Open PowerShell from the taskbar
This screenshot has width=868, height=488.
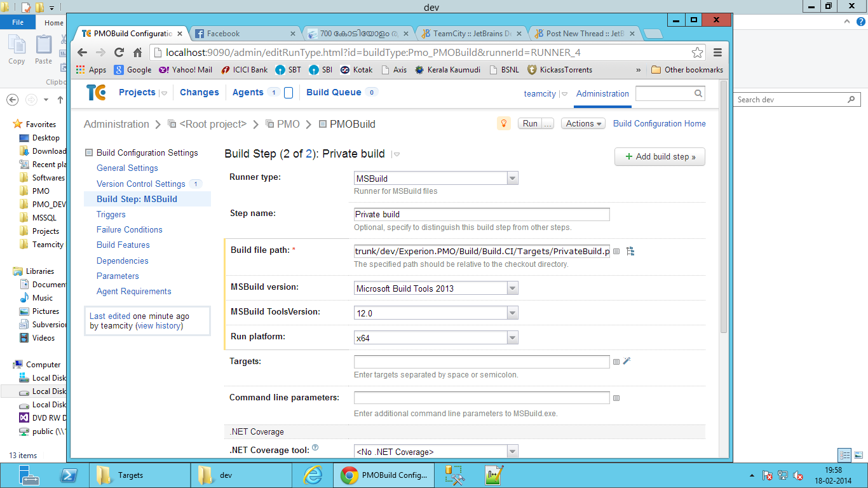coord(69,475)
